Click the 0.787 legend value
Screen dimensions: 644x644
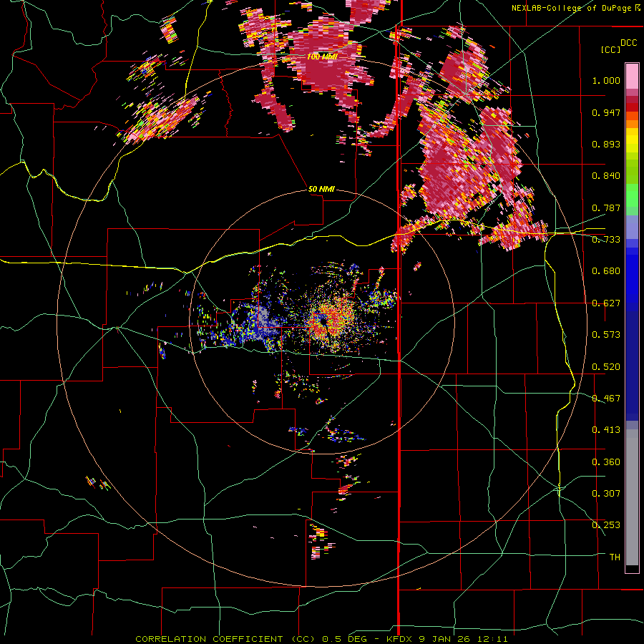pyautogui.click(x=606, y=208)
